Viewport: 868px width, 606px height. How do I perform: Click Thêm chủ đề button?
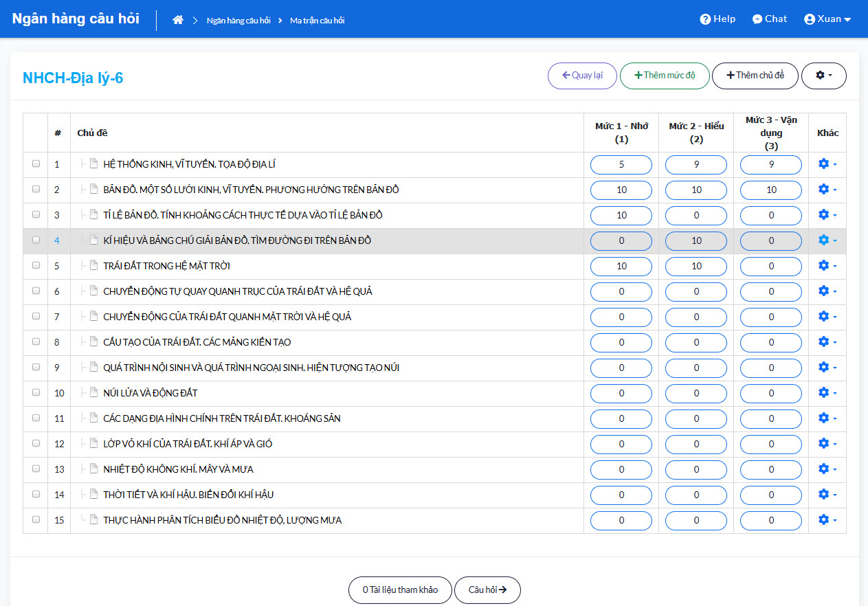pyautogui.click(x=755, y=76)
